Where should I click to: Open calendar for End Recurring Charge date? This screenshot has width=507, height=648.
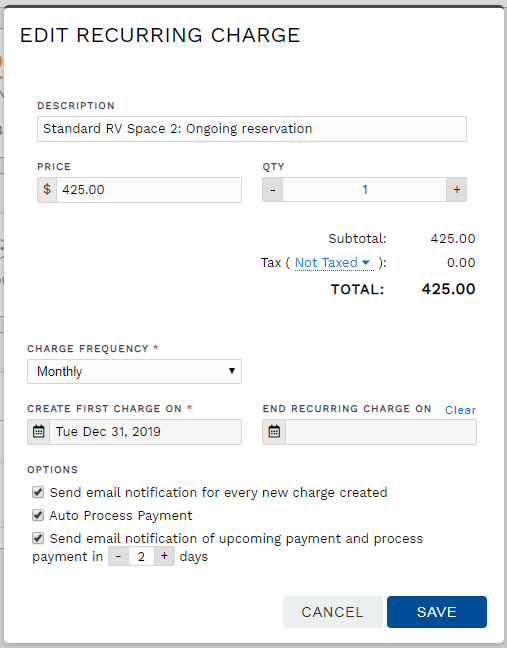click(x=274, y=432)
